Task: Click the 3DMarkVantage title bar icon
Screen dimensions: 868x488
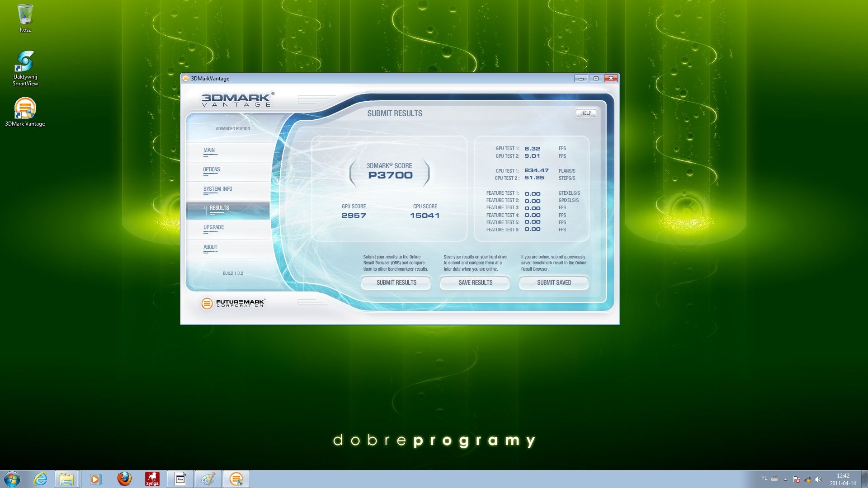Action: coord(185,78)
